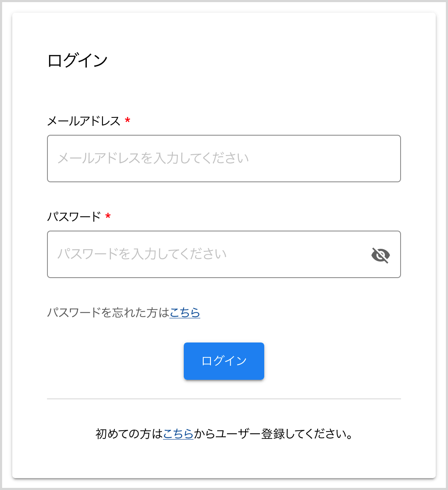
Task: Focus the パスワード input field
Action: point(207,254)
